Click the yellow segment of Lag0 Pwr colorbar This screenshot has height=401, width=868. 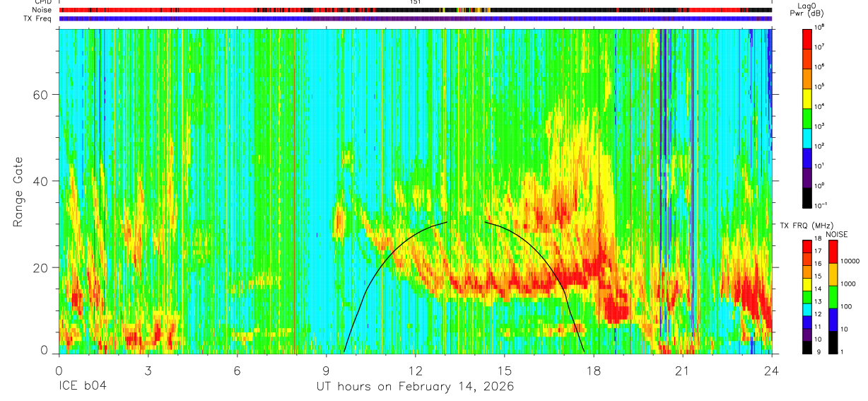point(807,99)
